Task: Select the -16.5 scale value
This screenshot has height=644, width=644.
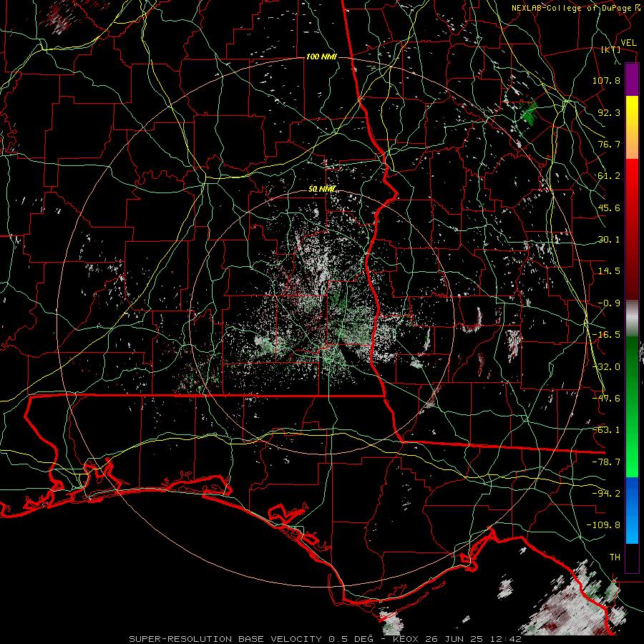Action: coord(606,335)
